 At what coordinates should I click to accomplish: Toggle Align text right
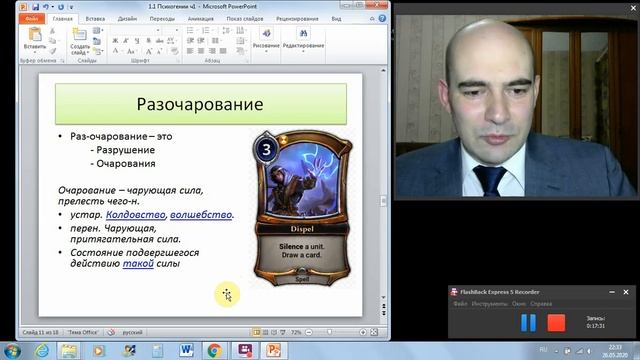tap(212, 51)
